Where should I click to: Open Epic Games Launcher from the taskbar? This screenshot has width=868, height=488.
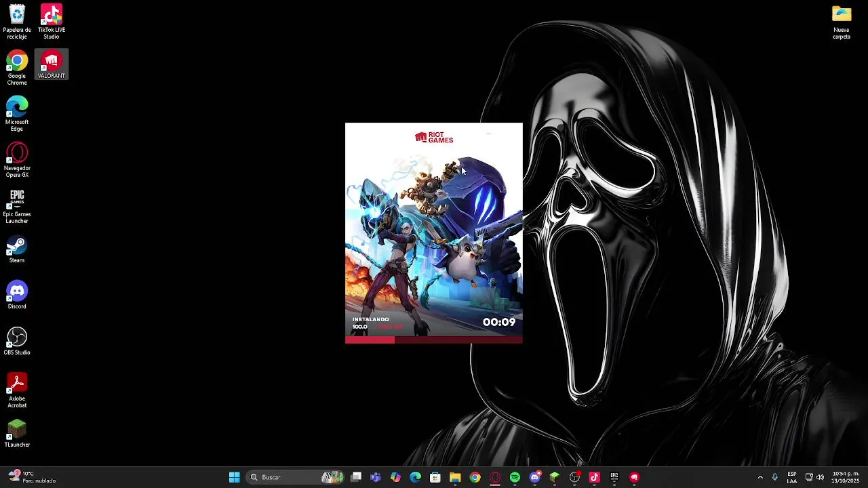click(x=614, y=477)
